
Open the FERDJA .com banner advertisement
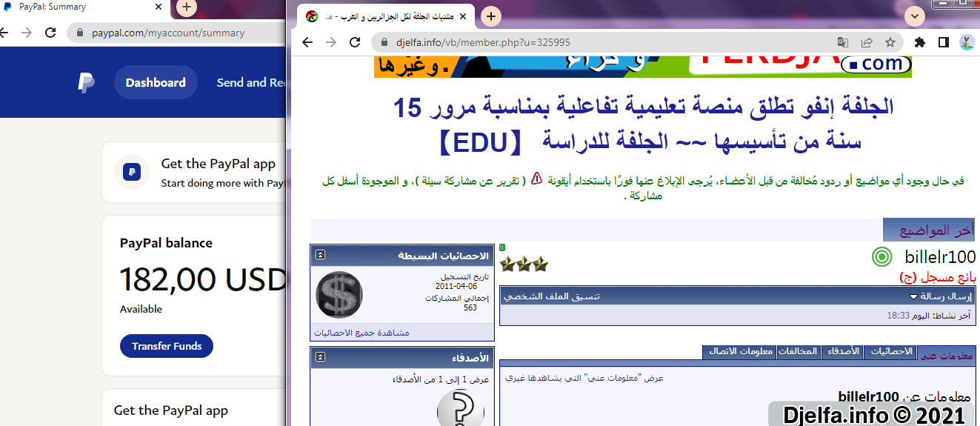643,67
